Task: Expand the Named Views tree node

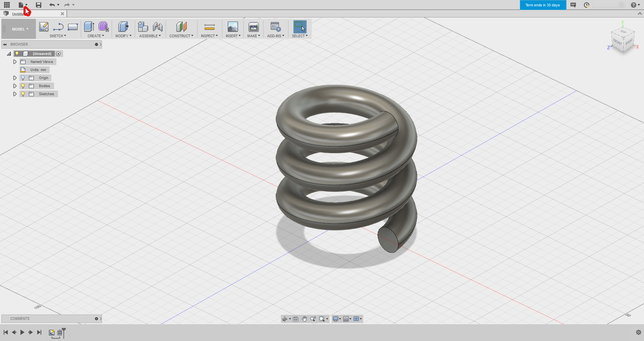Action: pyautogui.click(x=15, y=62)
